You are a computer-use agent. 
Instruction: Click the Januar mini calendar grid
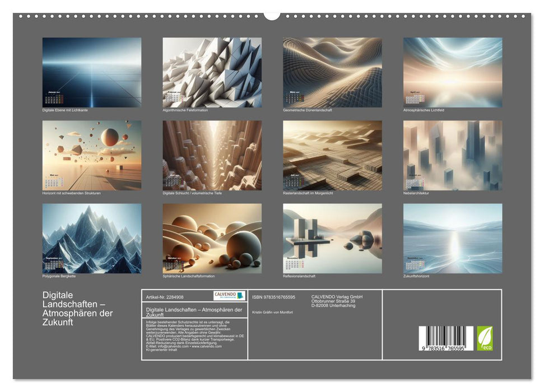pyautogui.click(x=54, y=100)
